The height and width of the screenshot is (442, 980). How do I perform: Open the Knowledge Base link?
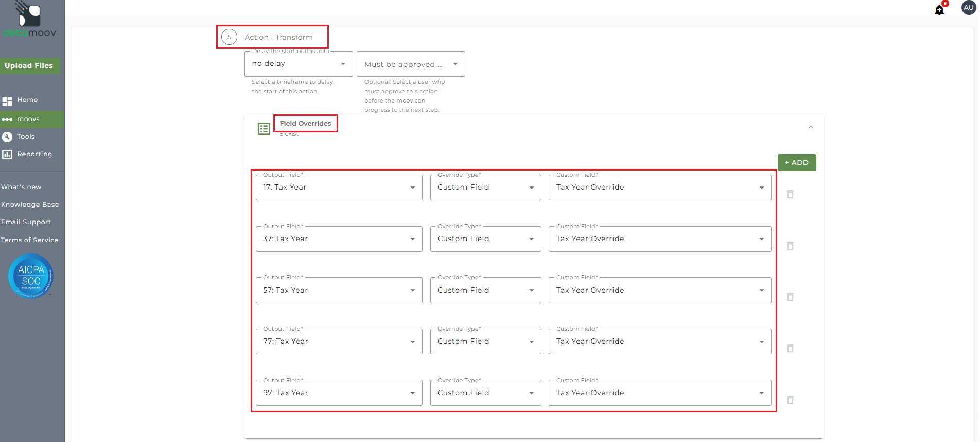[30, 205]
